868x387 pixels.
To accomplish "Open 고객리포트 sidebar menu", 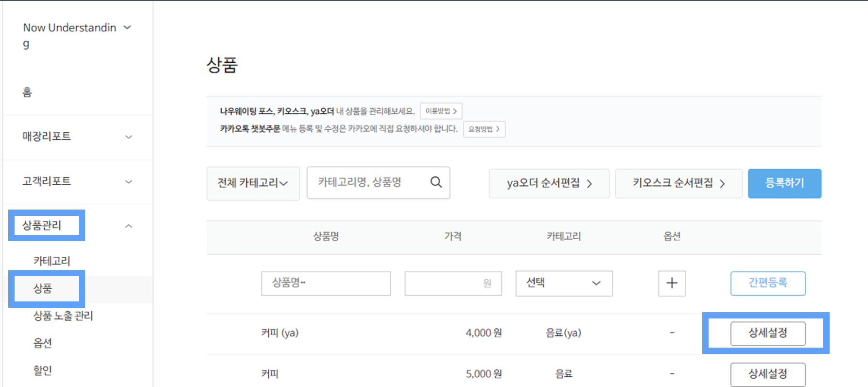I will [47, 181].
